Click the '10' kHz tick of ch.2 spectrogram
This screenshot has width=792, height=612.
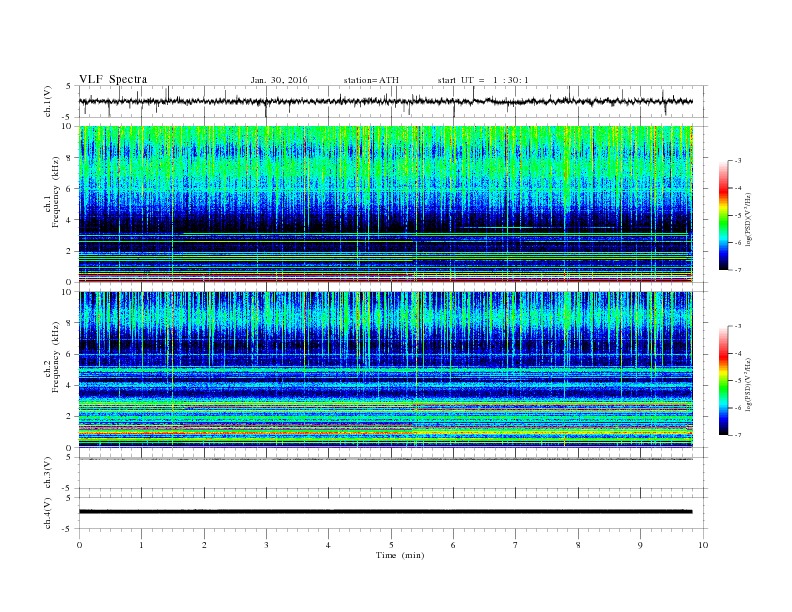point(67,292)
